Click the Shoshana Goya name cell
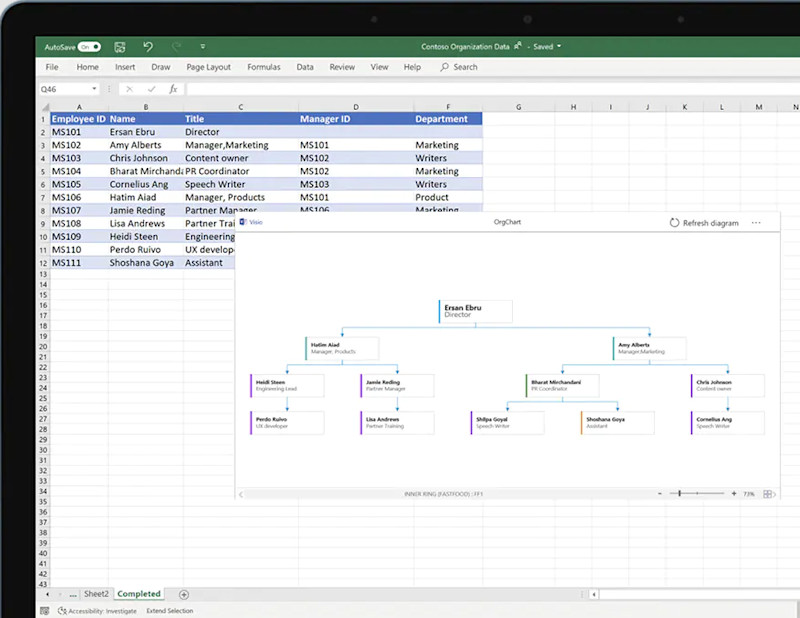Image resolution: width=800 pixels, height=618 pixels. pos(145,263)
